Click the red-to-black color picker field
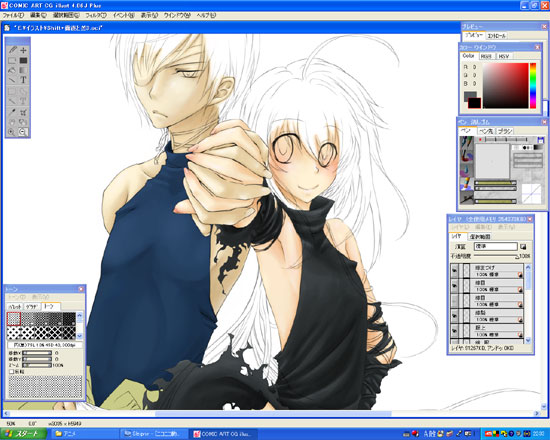 click(505, 85)
